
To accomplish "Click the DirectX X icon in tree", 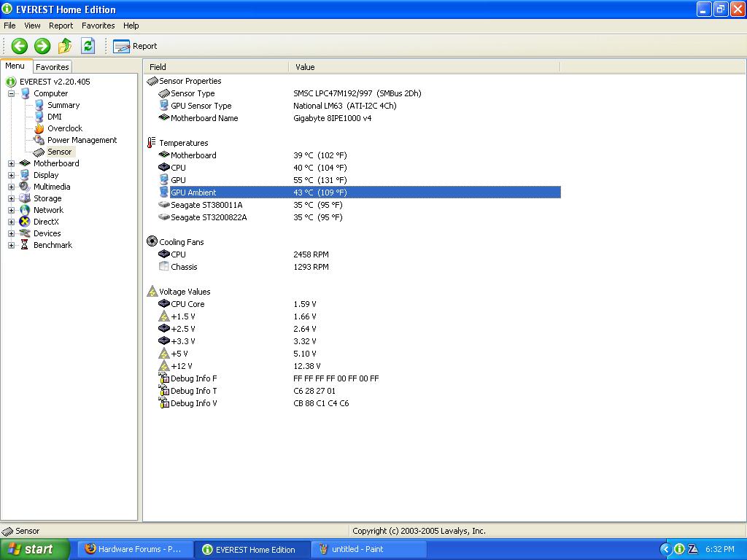I will pyautogui.click(x=24, y=222).
